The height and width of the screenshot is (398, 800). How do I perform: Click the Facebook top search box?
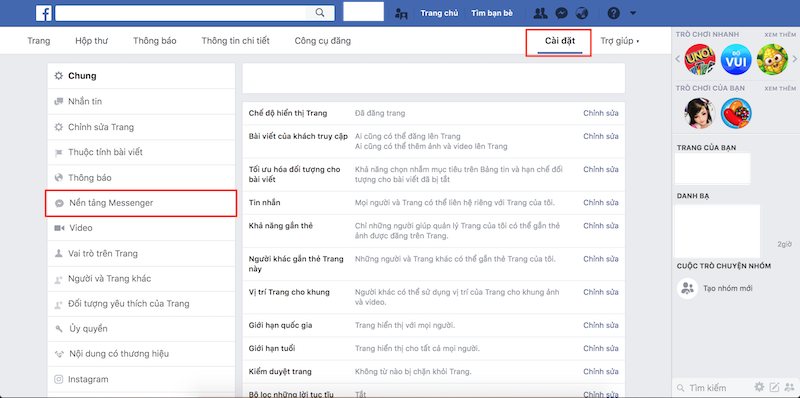click(180, 13)
